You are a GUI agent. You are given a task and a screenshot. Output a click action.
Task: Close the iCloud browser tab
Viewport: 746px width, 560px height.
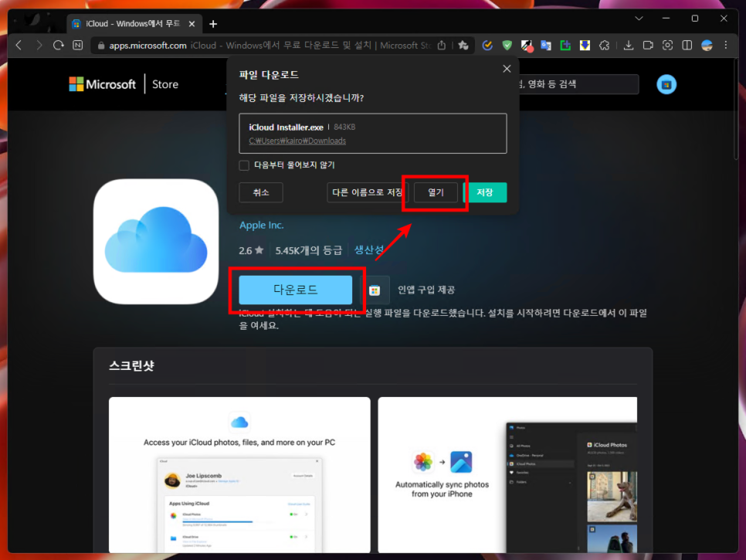[192, 24]
